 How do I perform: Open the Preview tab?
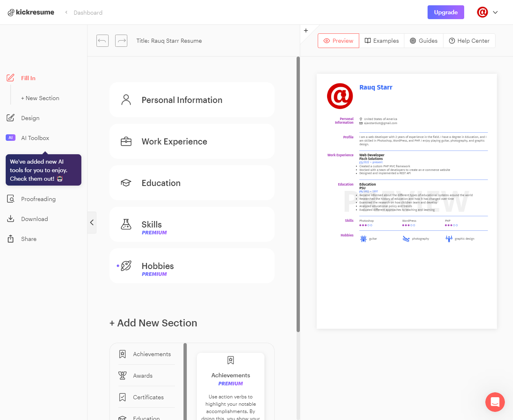click(x=338, y=41)
